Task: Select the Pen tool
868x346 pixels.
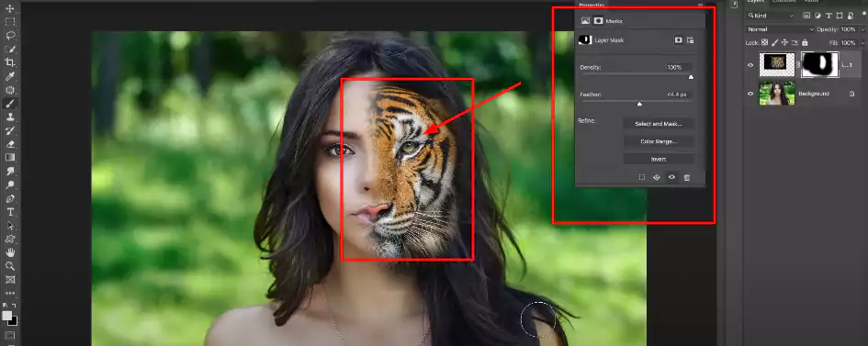Action: pos(10,198)
